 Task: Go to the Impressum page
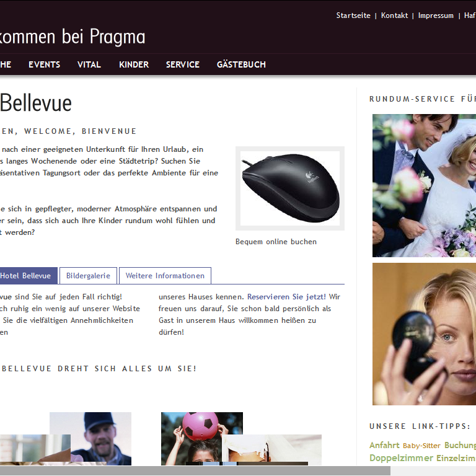pos(436,15)
